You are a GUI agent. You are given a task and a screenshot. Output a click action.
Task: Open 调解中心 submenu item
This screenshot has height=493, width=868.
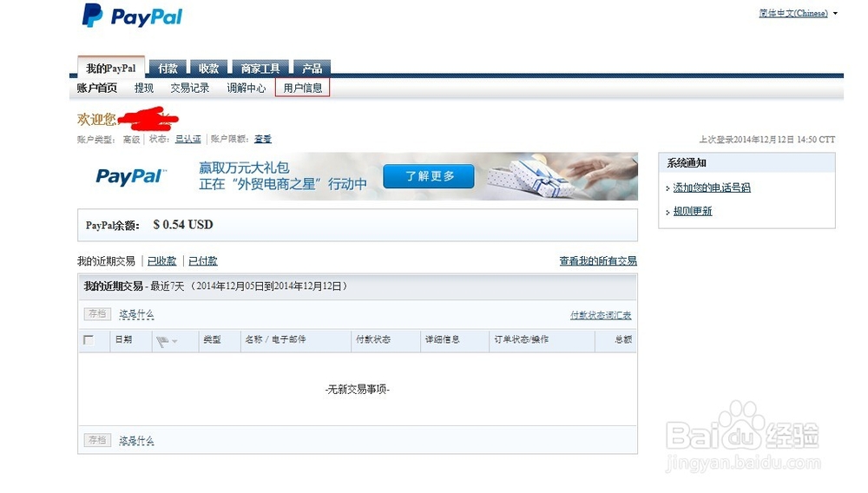click(x=247, y=88)
